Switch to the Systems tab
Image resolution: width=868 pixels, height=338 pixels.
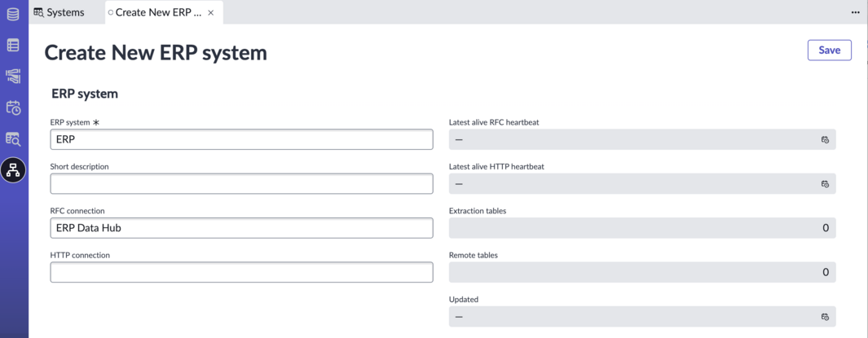click(59, 12)
